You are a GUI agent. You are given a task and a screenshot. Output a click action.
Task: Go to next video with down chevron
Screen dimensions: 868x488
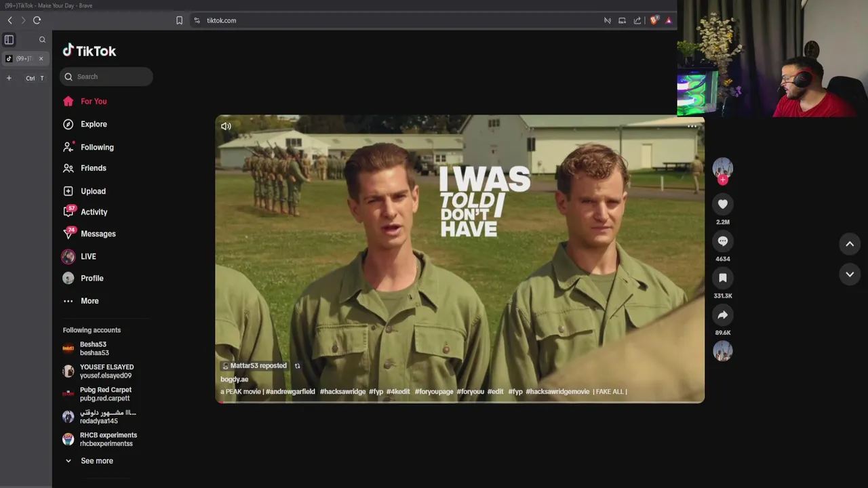pos(850,274)
